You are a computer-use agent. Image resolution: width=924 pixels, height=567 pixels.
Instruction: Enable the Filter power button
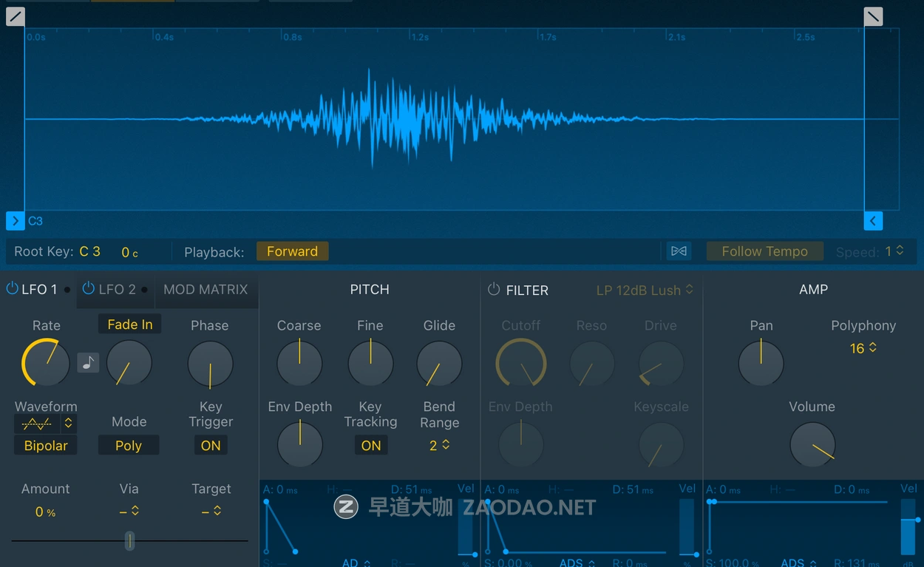494,290
